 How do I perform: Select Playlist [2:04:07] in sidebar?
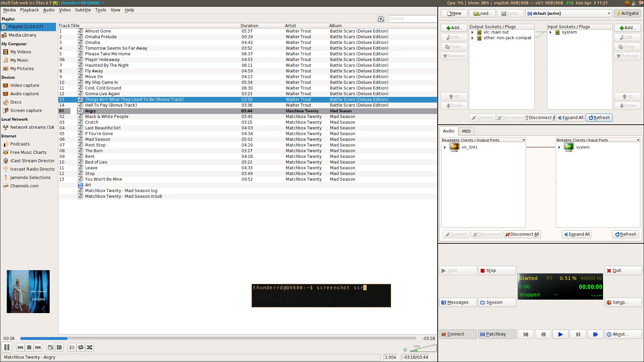coord(28,26)
